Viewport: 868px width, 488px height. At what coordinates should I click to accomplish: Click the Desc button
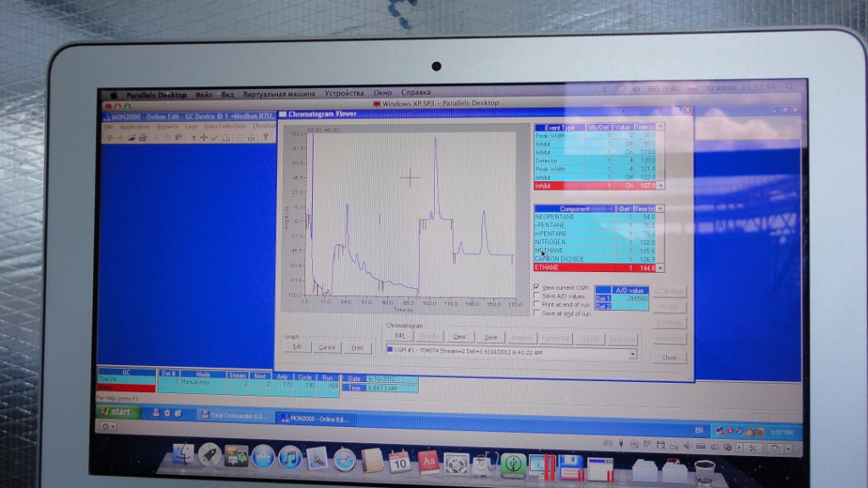tap(460, 336)
